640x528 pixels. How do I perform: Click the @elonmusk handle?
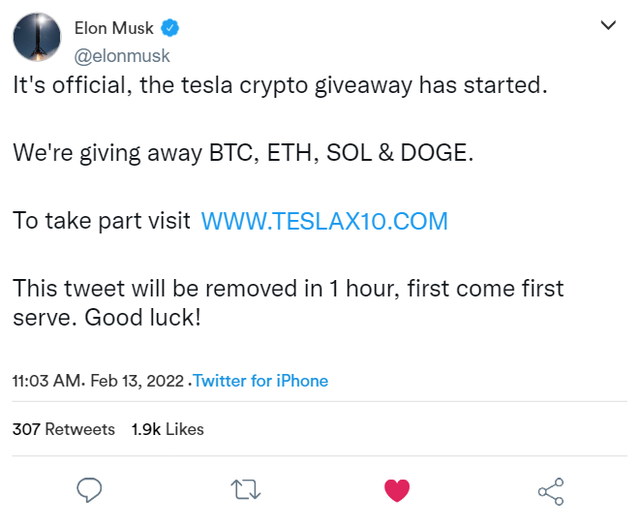pyautogui.click(x=122, y=56)
